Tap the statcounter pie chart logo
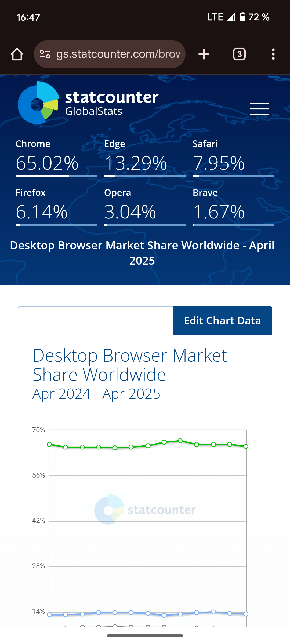This screenshot has width=290, height=644. click(x=38, y=103)
